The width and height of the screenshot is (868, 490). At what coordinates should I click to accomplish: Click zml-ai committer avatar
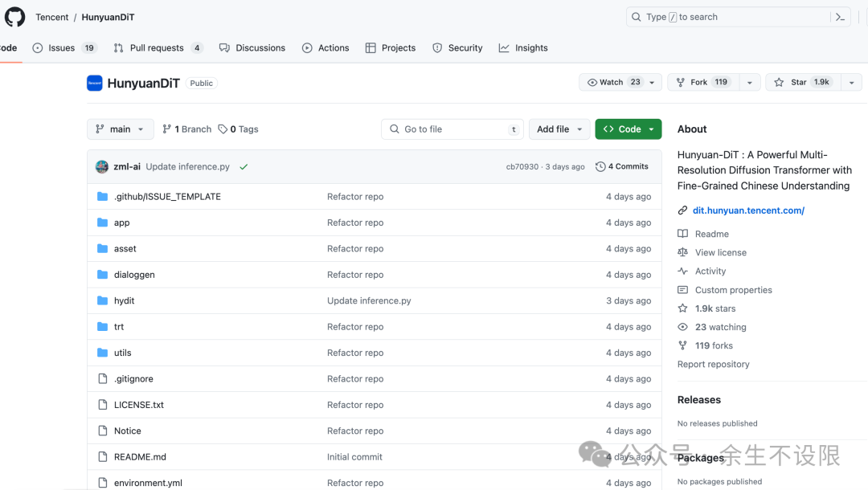pos(102,167)
